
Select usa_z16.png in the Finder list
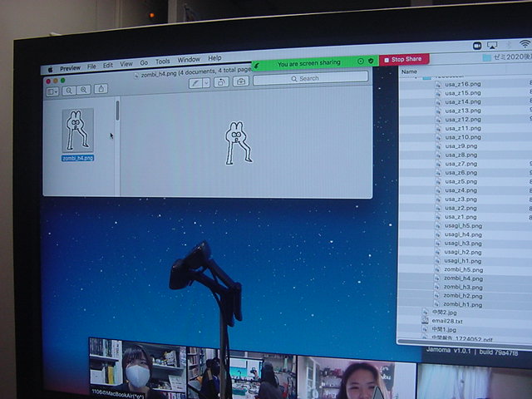point(463,84)
